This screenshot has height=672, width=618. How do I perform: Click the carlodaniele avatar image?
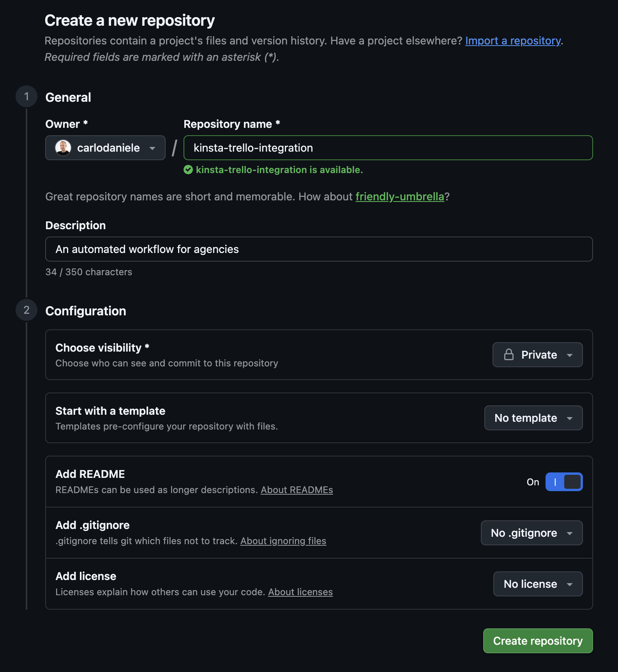pos(63,148)
